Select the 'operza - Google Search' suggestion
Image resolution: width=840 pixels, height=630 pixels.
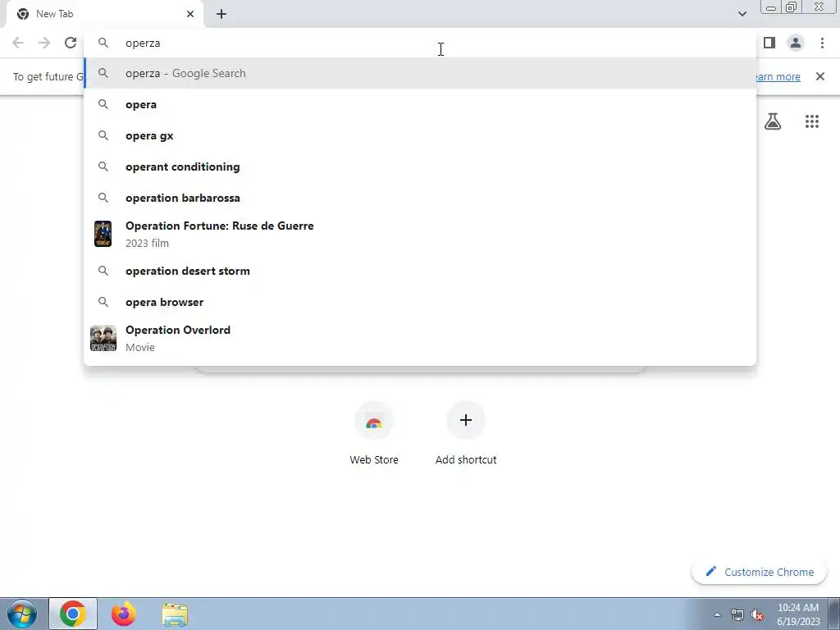tap(420, 73)
